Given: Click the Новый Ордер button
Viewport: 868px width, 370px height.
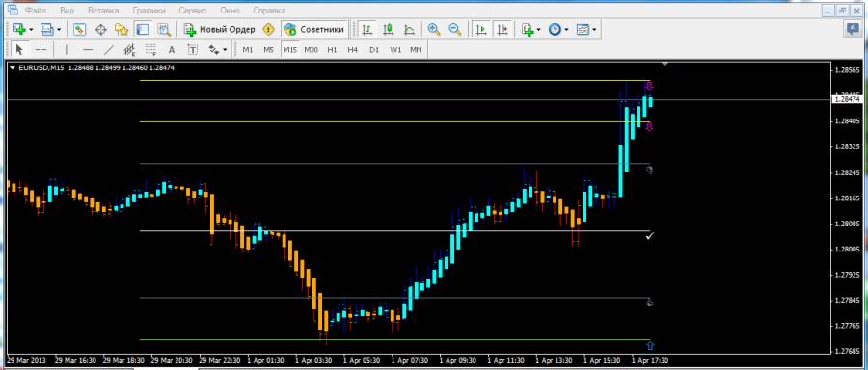Looking at the screenshot, I should coord(219,29).
